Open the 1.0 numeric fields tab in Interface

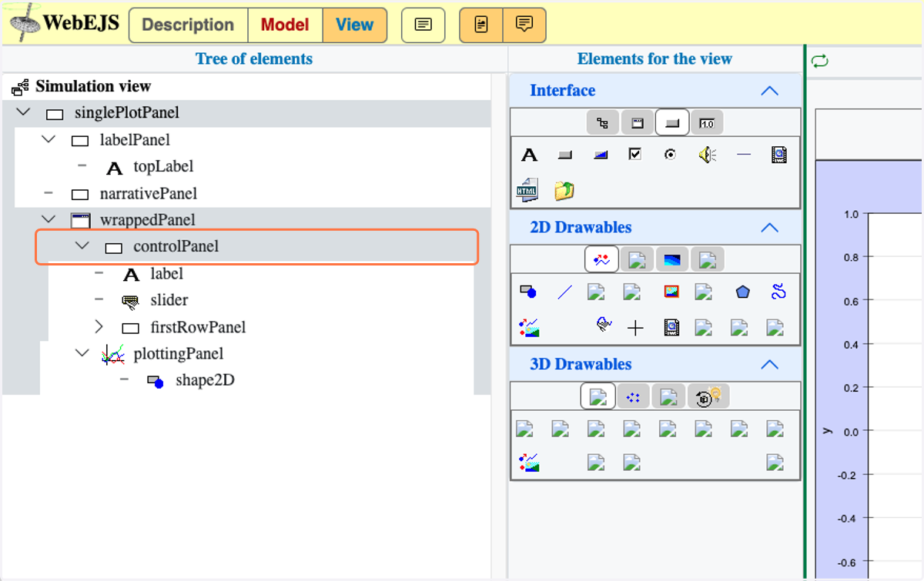(x=707, y=123)
